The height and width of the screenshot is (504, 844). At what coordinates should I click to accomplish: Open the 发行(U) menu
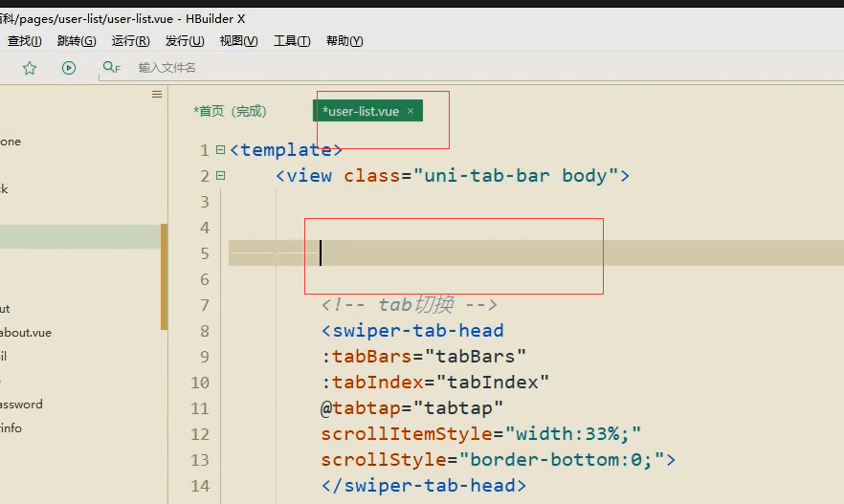(185, 41)
